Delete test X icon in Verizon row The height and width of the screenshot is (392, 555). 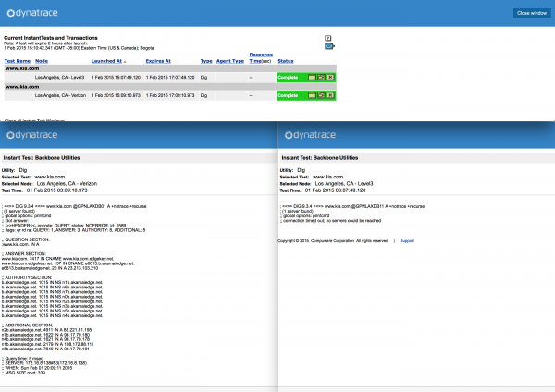(330, 95)
